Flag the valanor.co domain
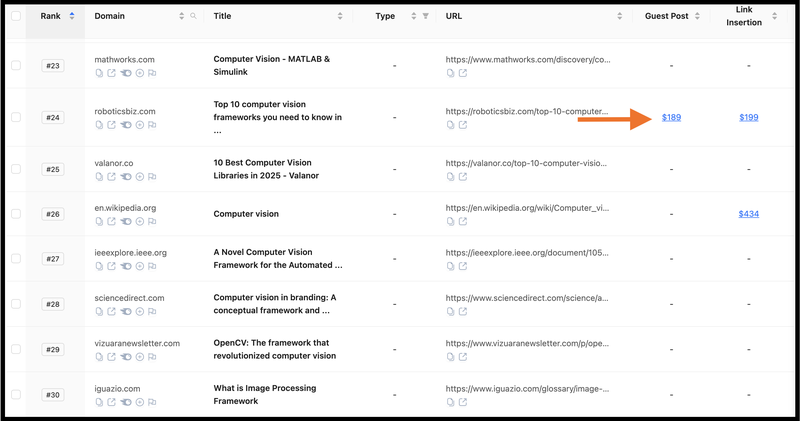The image size is (800, 421). pos(152,177)
